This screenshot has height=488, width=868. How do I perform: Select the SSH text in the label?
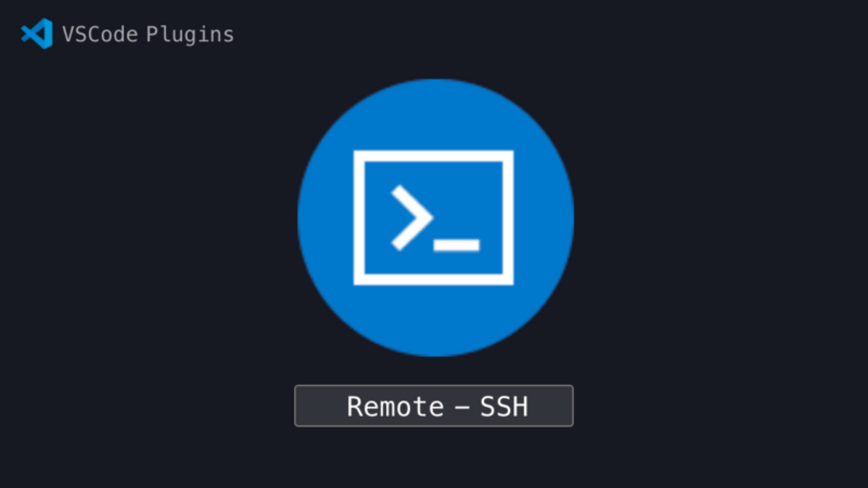[504, 407]
